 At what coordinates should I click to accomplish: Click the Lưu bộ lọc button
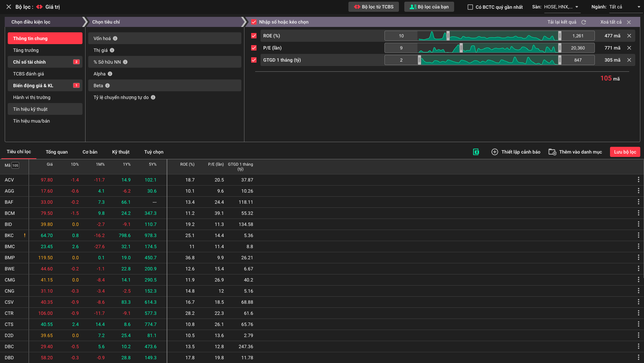[x=625, y=152]
